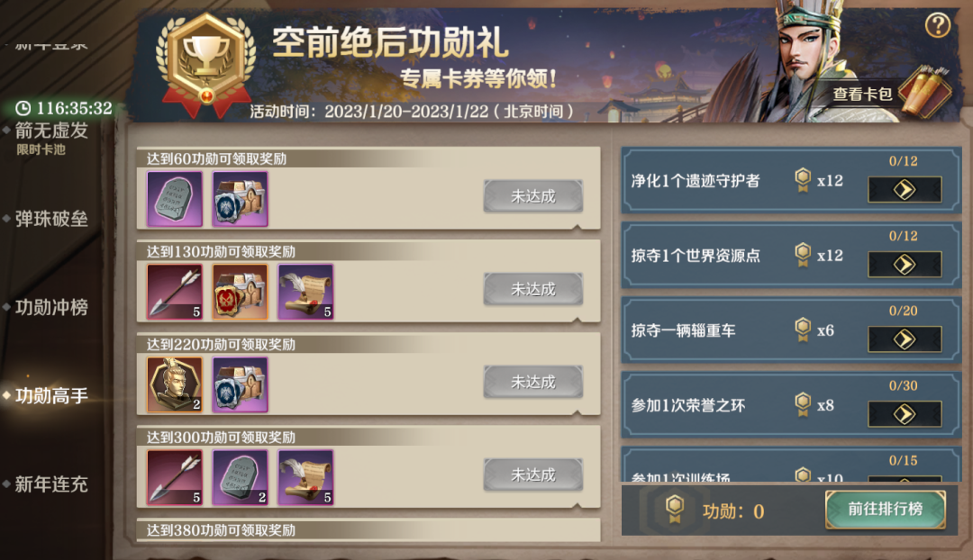
Task: Switch to 箭无虚发 event tab
Action: [x=51, y=131]
